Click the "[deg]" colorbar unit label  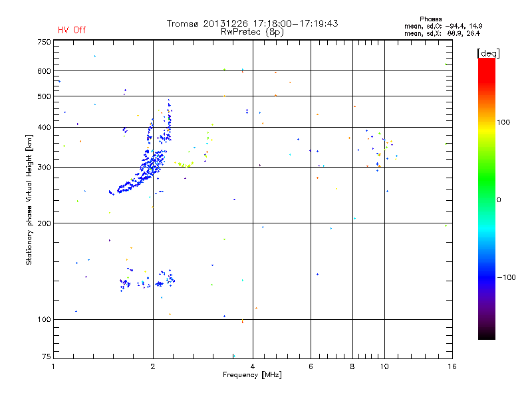coord(488,53)
